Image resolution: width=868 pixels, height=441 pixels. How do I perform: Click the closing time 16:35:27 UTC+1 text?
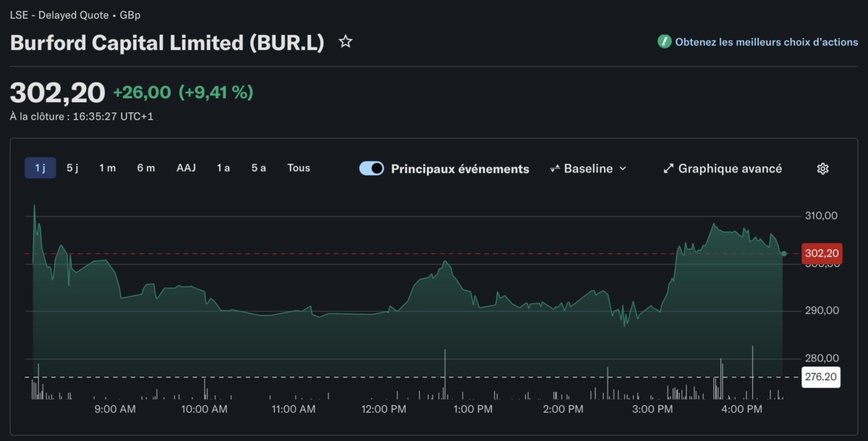click(x=113, y=116)
